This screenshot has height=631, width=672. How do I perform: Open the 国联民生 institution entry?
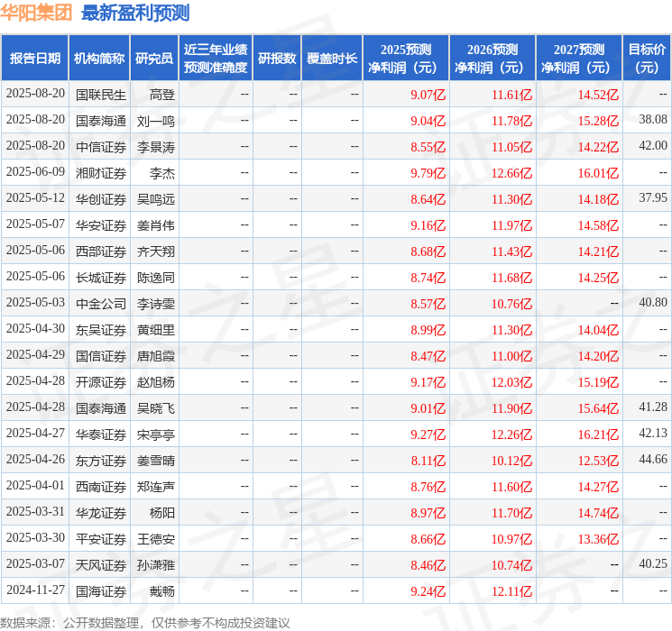point(100,94)
